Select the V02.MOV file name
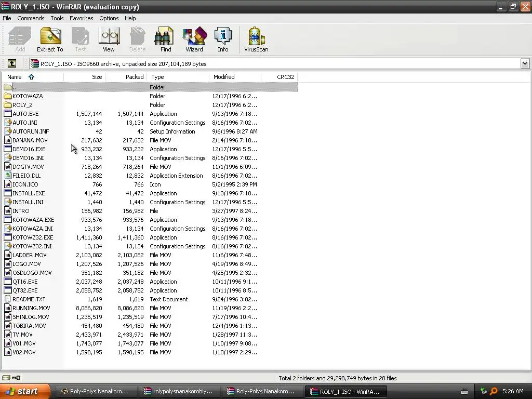532x399 pixels. [24, 352]
